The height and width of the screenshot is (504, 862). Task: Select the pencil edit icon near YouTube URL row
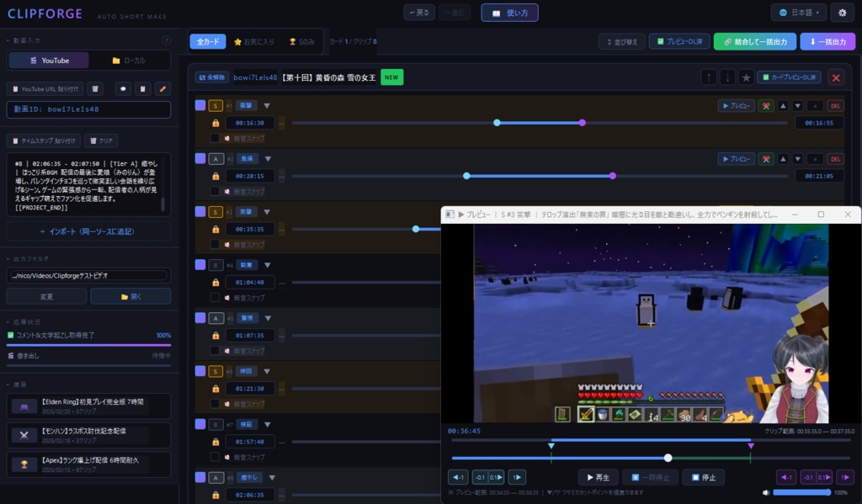tap(162, 88)
